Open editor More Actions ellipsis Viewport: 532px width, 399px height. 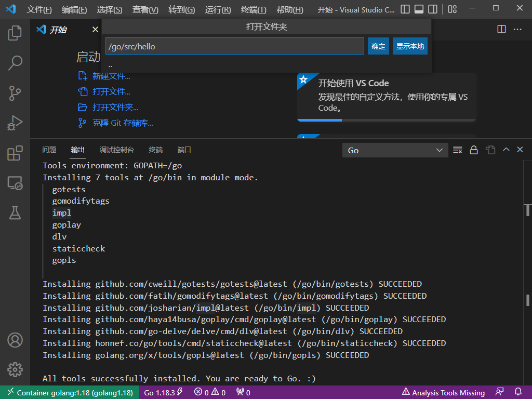click(x=517, y=29)
